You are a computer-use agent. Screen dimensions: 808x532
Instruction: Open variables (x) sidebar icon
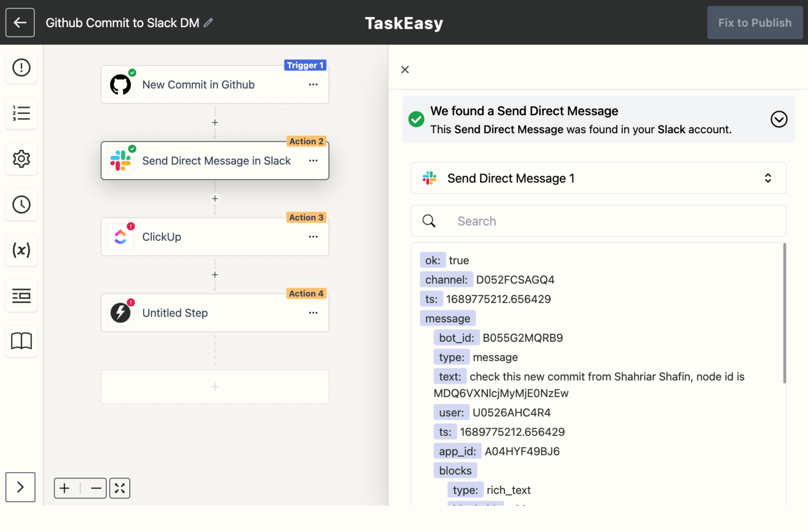pyautogui.click(x=21, y=250)
